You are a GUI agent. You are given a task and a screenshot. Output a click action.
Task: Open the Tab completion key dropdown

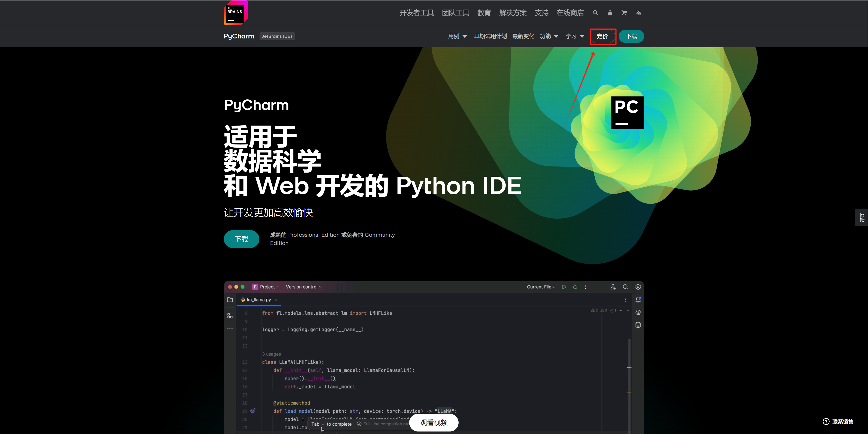pos(317,424)
